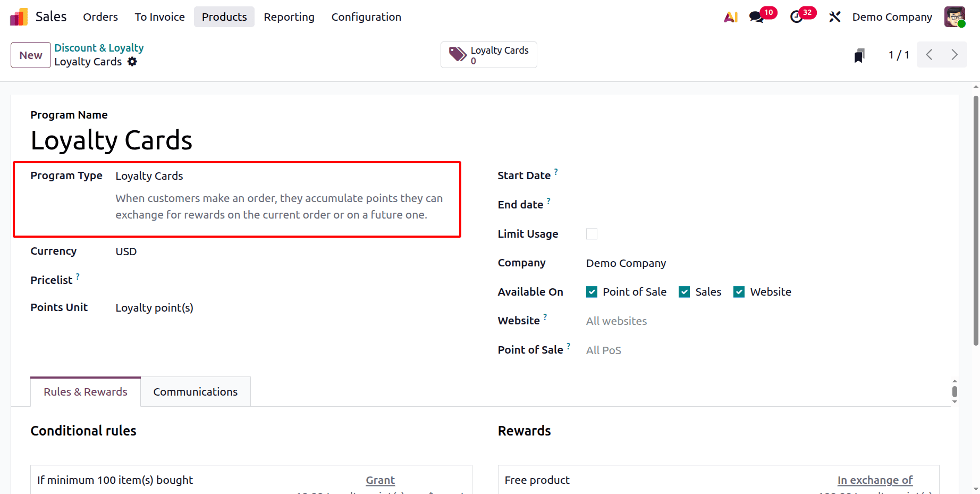
Task: Click the New button
Action: click(x=30, y=54)
